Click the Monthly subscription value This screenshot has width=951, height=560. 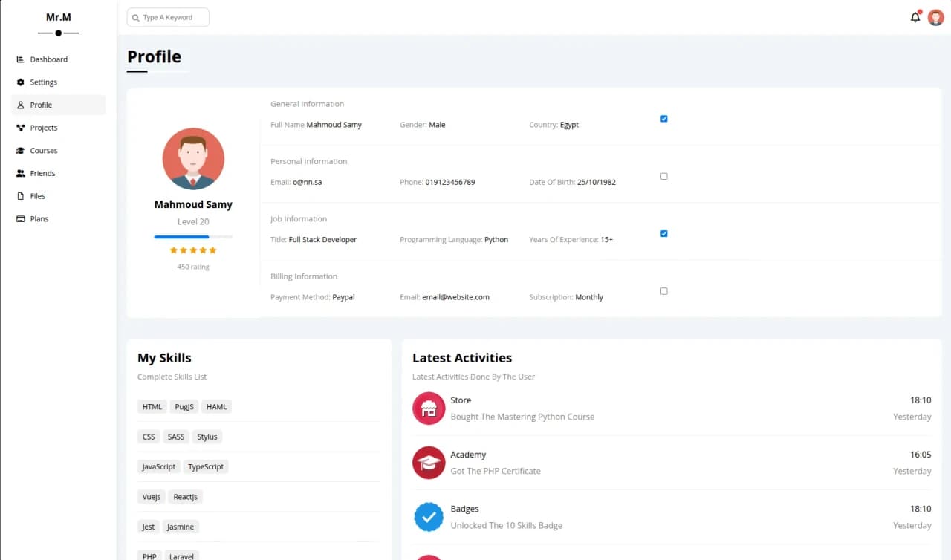(x=589, y=297)
